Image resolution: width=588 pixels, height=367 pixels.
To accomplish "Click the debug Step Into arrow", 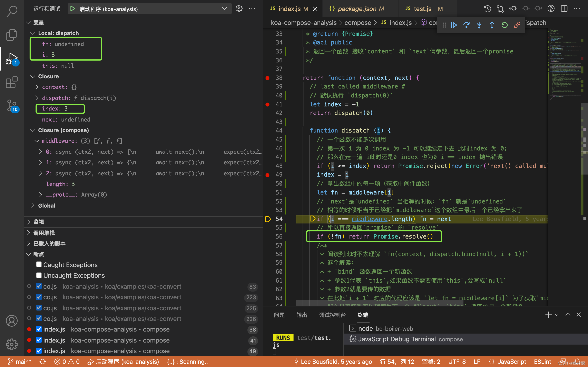I will coord(479,25).
